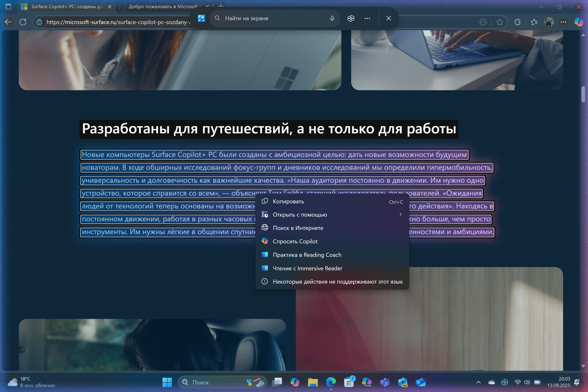
Task: Open notifications bell in taskbar
Action: [x=577, y=382]
